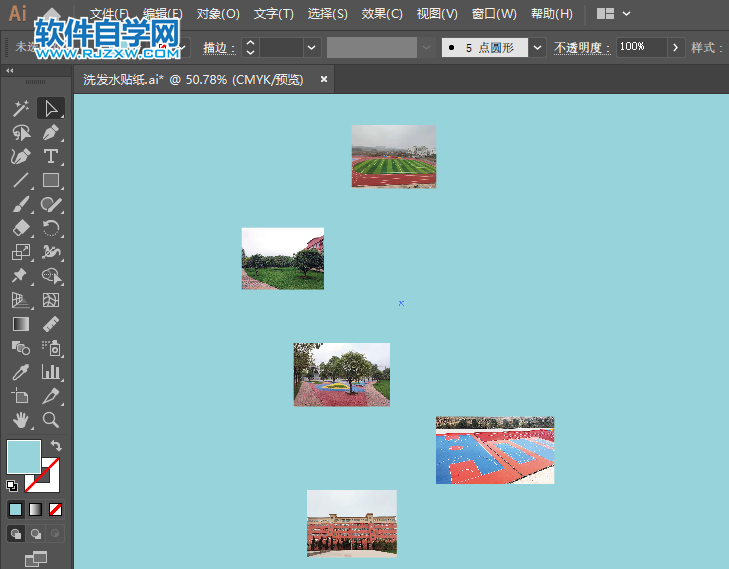Select the Column Graph tool
Screen dimensions: 729x569
[x=51, y=372]
